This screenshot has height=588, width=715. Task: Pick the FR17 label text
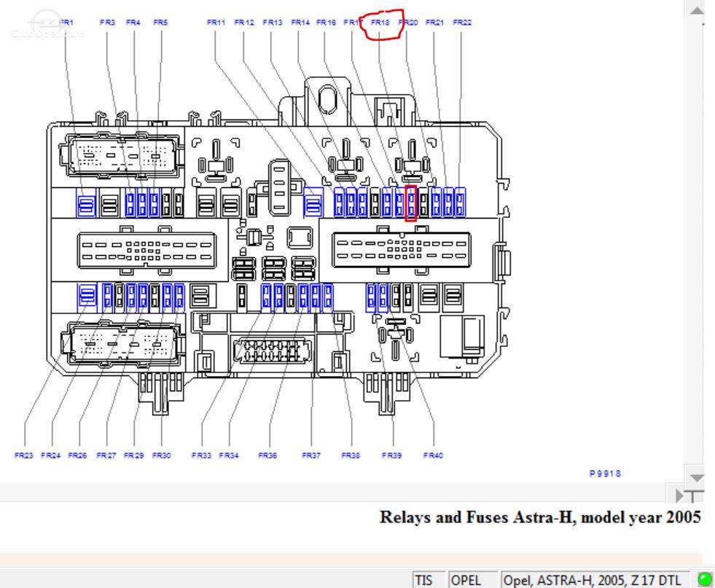click(x=353, y=22)
